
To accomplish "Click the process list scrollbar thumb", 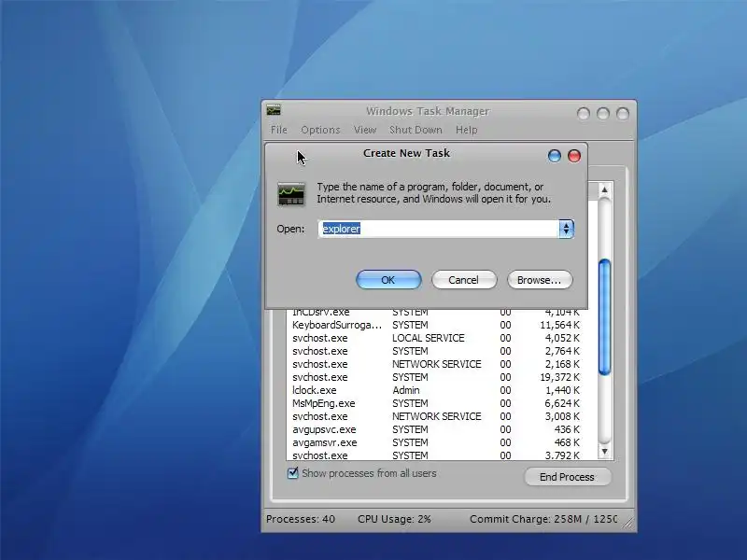I will 604,317.
